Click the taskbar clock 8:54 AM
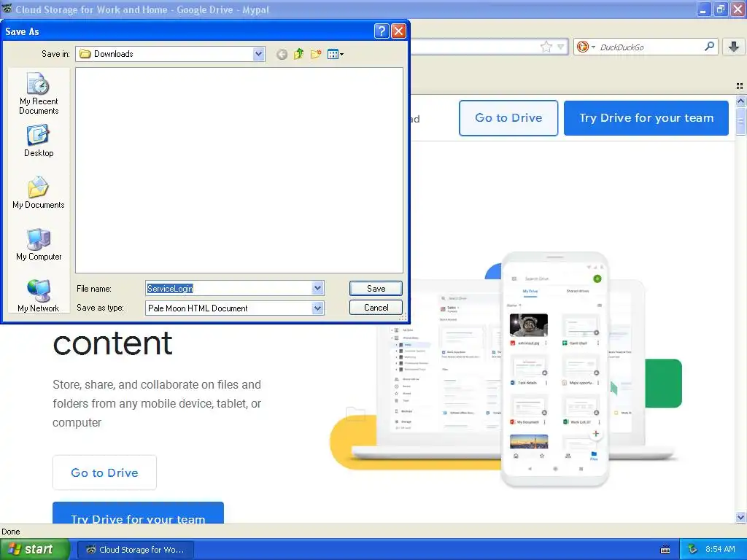Image resolution: width=747 pixels, height=560 pixels. (x=720, y=549)
